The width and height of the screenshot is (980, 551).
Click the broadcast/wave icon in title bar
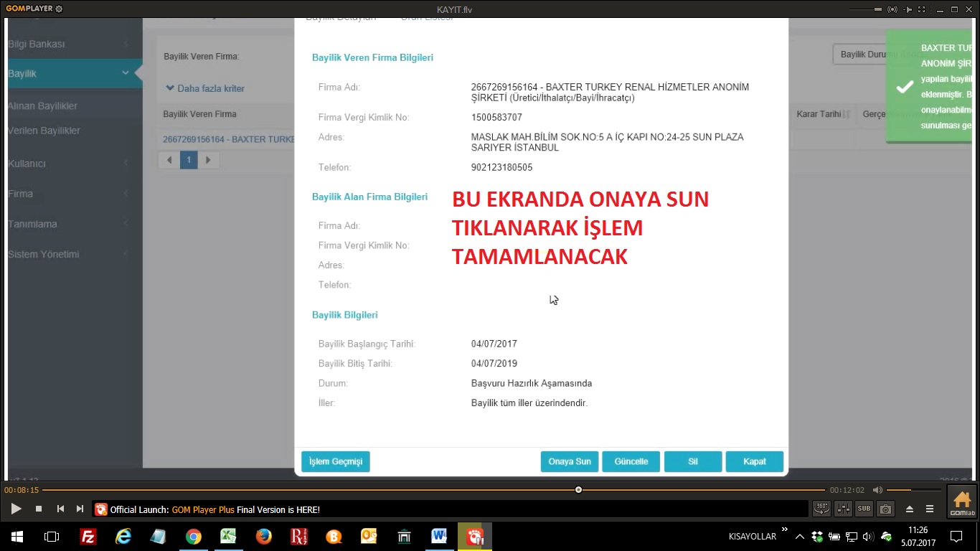(x=892, y=9)
